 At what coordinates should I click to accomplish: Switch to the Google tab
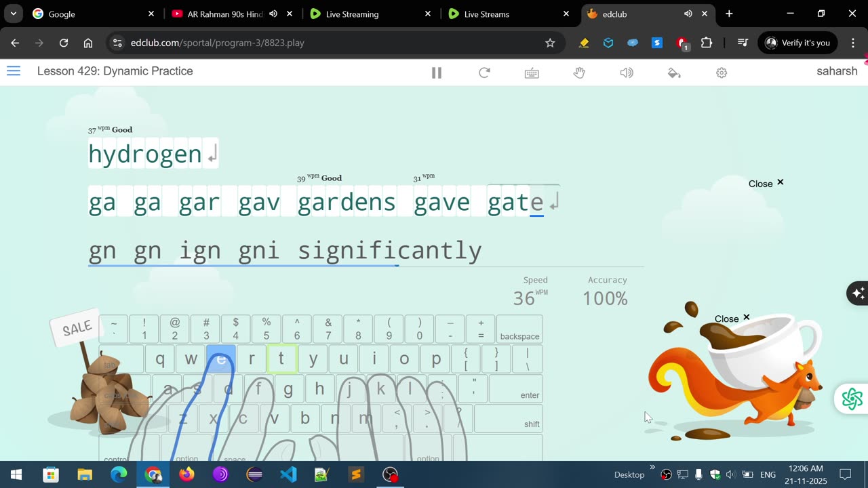tap(93, 14)
